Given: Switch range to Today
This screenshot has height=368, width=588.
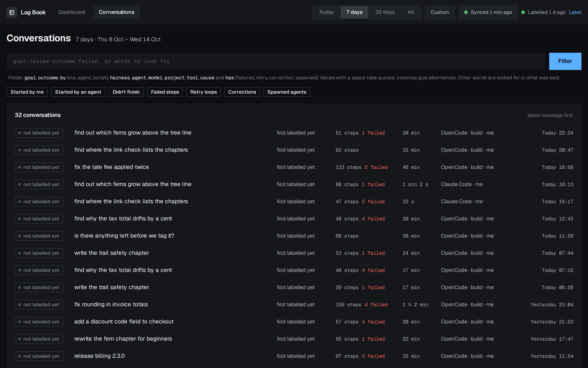Looking at the screenshot, I should 326,12.
